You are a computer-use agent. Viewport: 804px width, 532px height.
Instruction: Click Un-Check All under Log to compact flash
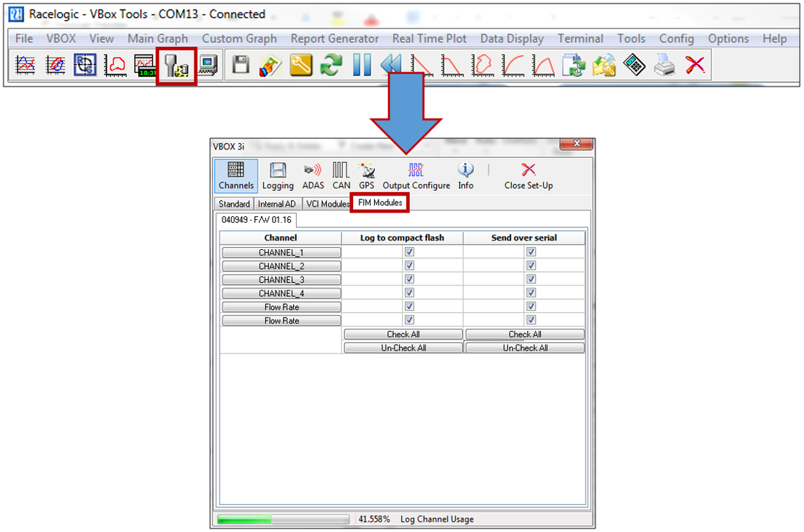403,348
